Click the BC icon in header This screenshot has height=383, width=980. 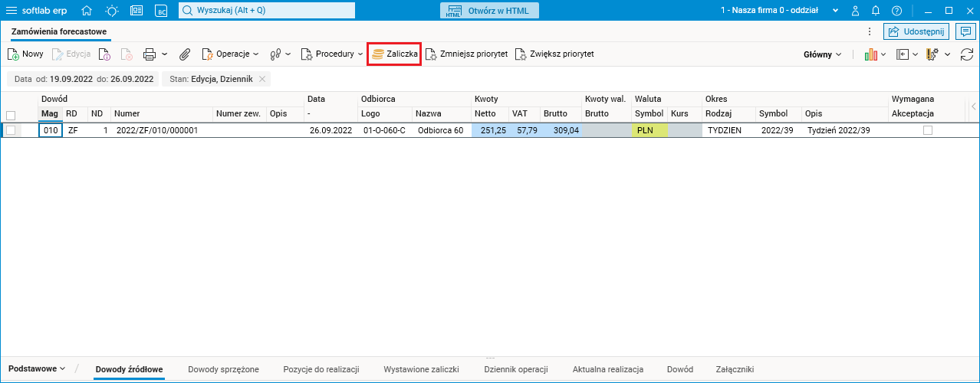tap(161, 11)
